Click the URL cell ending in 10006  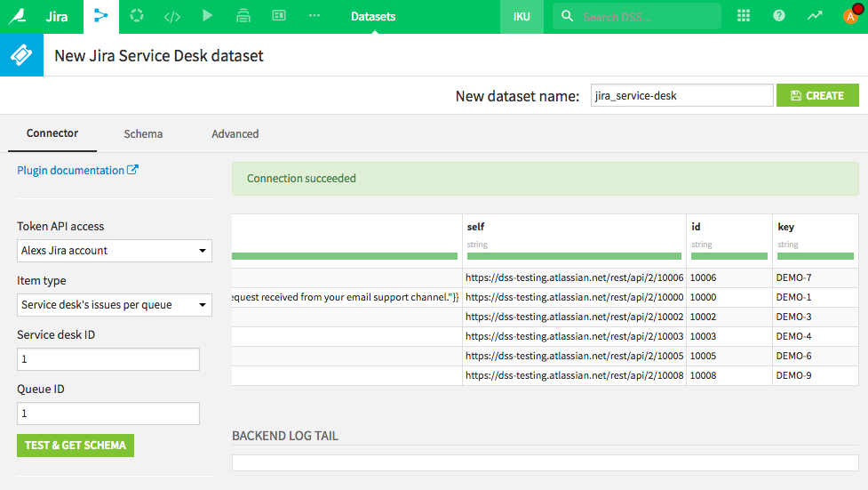(x=574, y=277)
